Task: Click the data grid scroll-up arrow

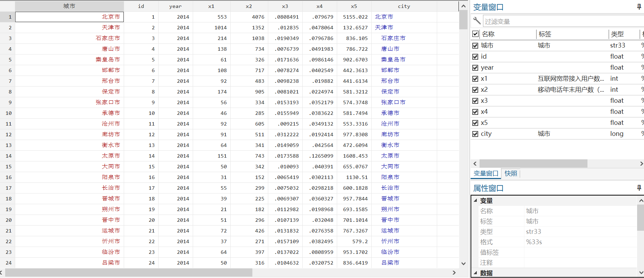Action: [463, 6]
